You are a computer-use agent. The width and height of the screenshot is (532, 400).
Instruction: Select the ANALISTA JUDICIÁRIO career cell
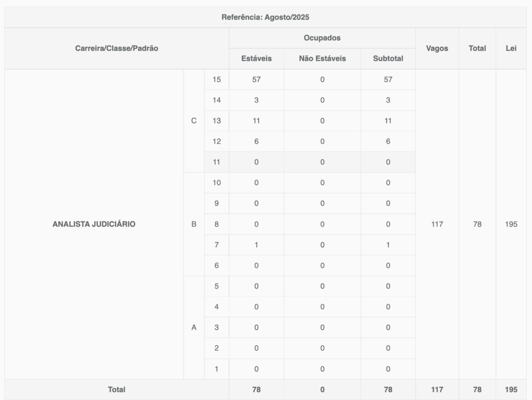pos(94,224)
